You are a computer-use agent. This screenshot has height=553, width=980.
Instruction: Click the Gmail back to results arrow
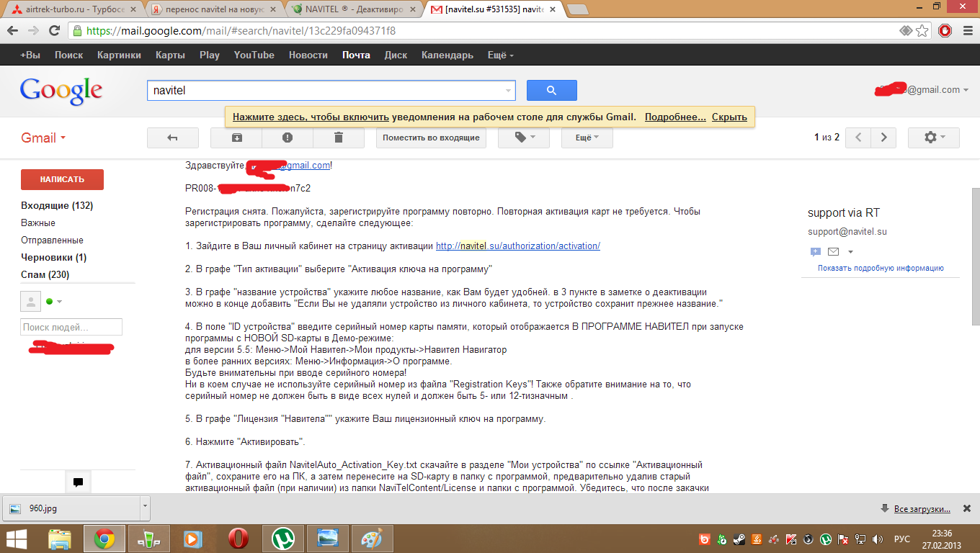point(172,138)
